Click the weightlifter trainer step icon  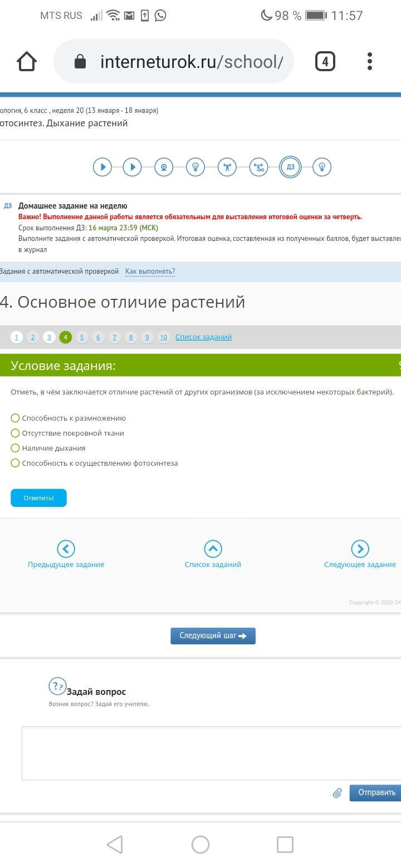227,167
